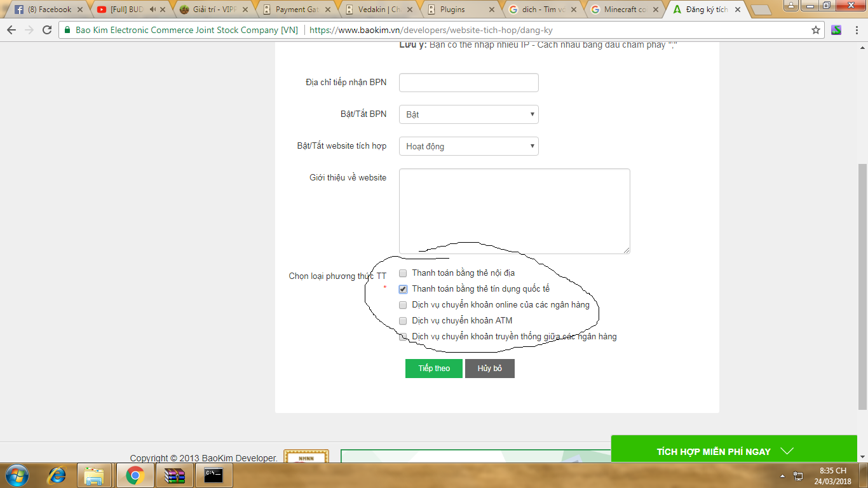Screen dimensions: 868x488
Task: Close the Minecraft tab
Action: point(656,10)
